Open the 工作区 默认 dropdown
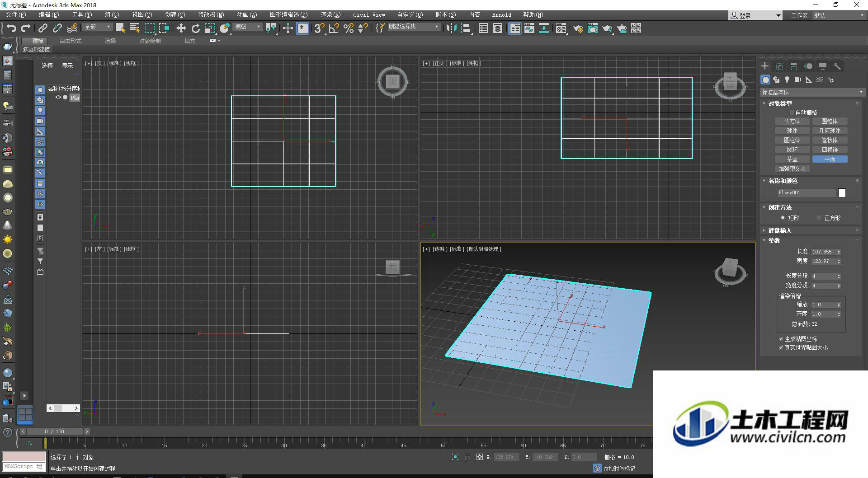The width and height of the screenshot is (868, 478). coord(839,15)
